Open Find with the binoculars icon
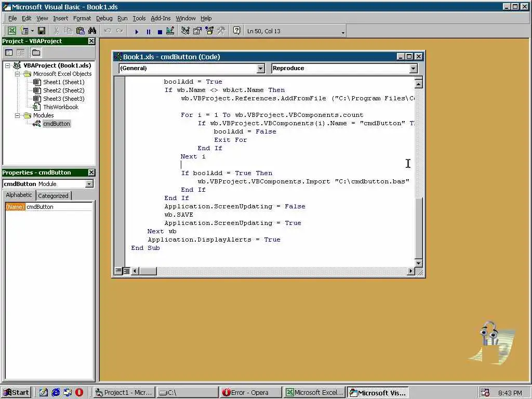This screenshot has height=399, width=532. (x=92, y=31)
